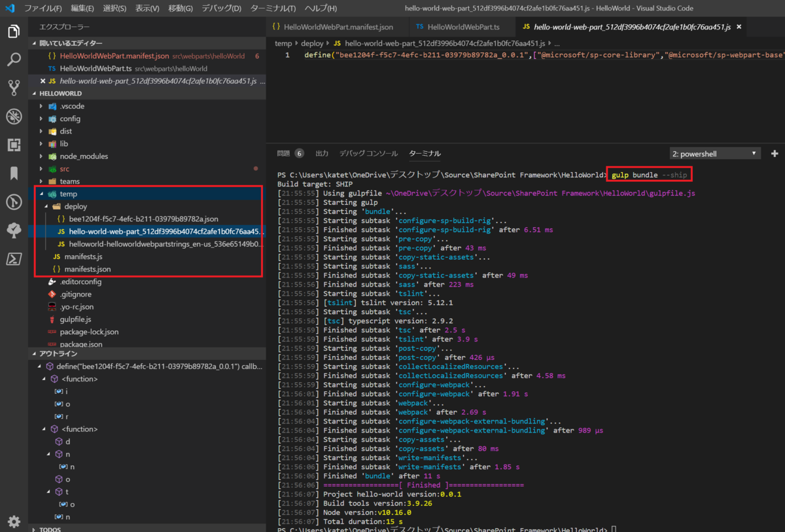The height and width of the screenshot is (532, 785).
Task: Open the Debug view in the activity bar
Action: coord(14,116)
